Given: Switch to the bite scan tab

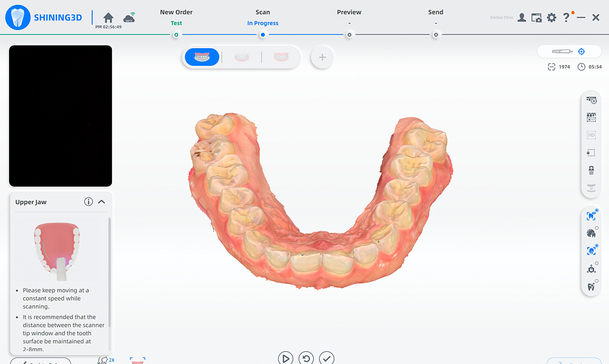Looking at the screenshot, I should point(281,57).
